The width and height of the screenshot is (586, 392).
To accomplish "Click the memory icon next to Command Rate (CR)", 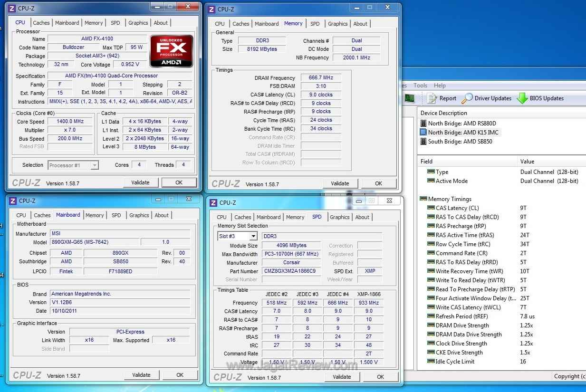I will (x=431, y=253).
